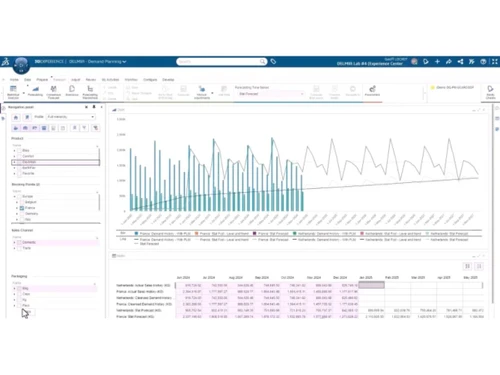The image size is (500, 375).
Task: Click the share arrow icon in top bar
Action: (449, 61)
